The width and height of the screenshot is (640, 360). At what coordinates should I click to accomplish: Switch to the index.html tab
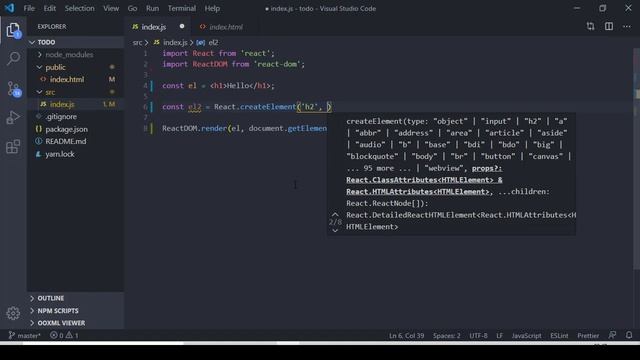[x=226, y=27]
